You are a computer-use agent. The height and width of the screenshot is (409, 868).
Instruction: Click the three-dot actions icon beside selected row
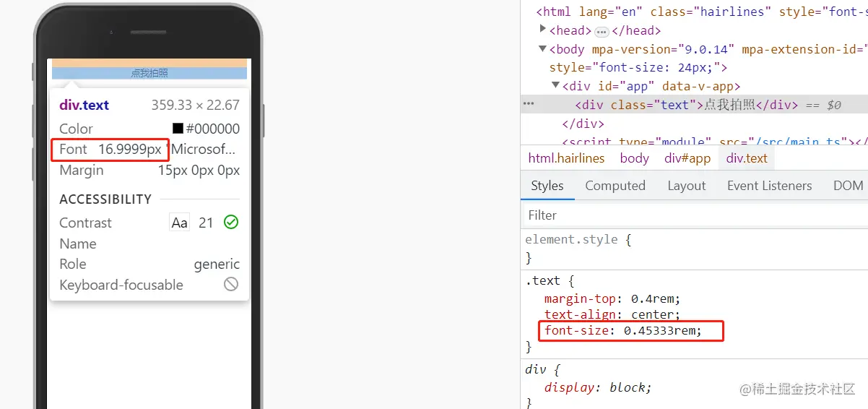tap(529, 104)
